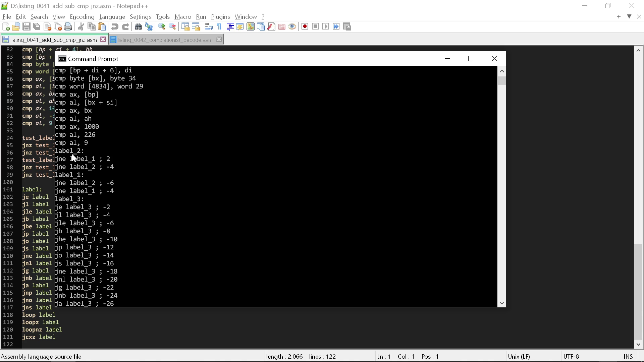Click the UTF-8 encoding status bar field

click(571, 356)
